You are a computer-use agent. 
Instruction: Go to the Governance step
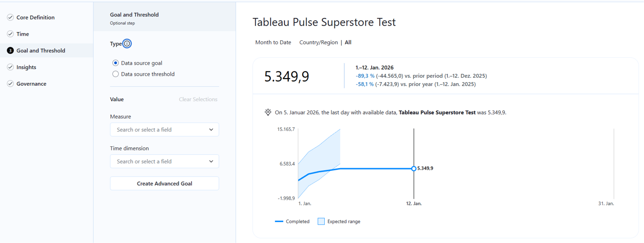pos(31,84)
